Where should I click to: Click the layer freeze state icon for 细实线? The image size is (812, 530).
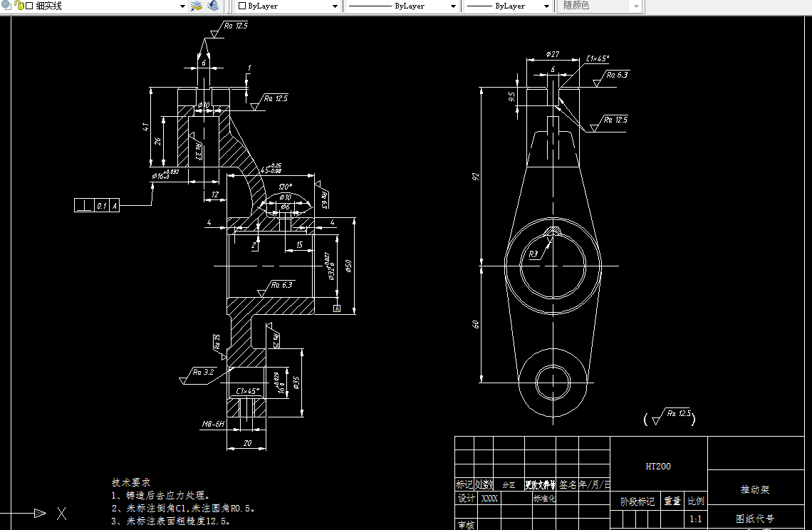point(6,5)
